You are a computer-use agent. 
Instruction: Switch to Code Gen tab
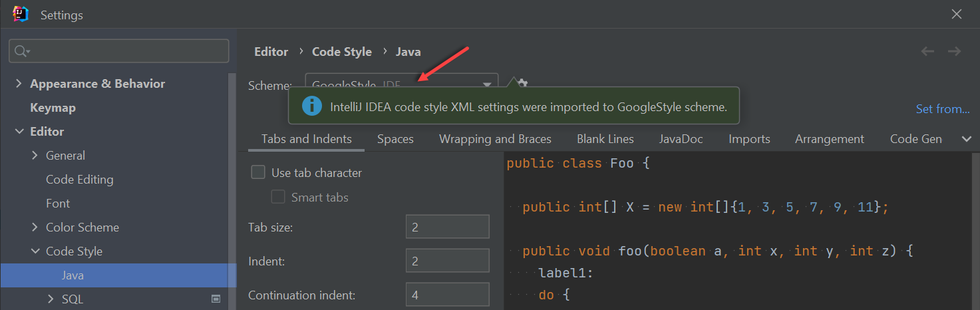coord(916,139)
